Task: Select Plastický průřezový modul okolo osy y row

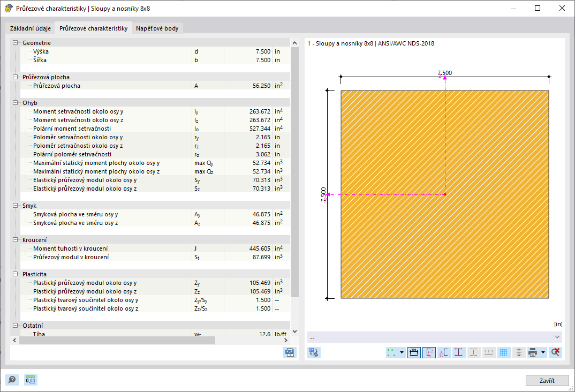Action: coord(155,283)
